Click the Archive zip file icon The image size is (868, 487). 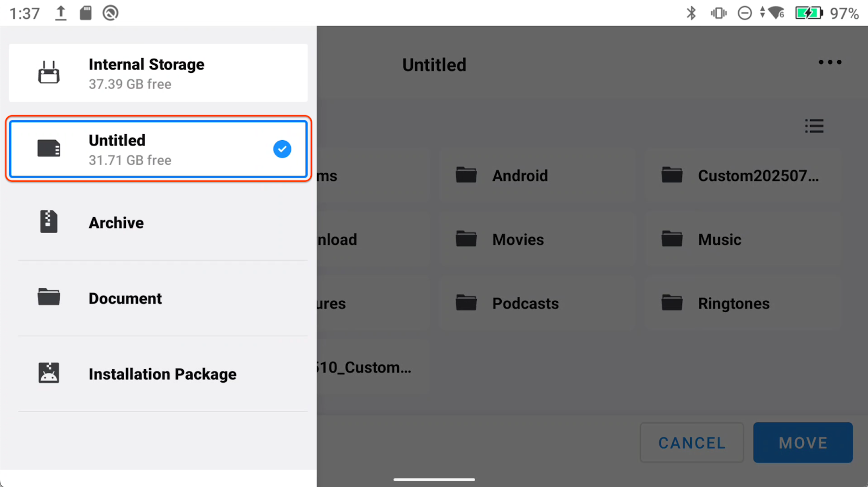pyautogui.click(x=49, y=222)
